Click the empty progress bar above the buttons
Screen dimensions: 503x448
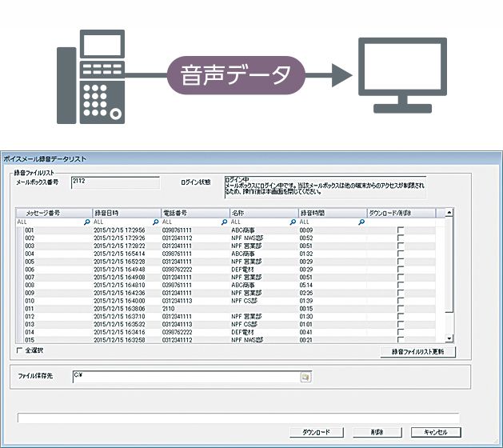click(x=238, y=418)
